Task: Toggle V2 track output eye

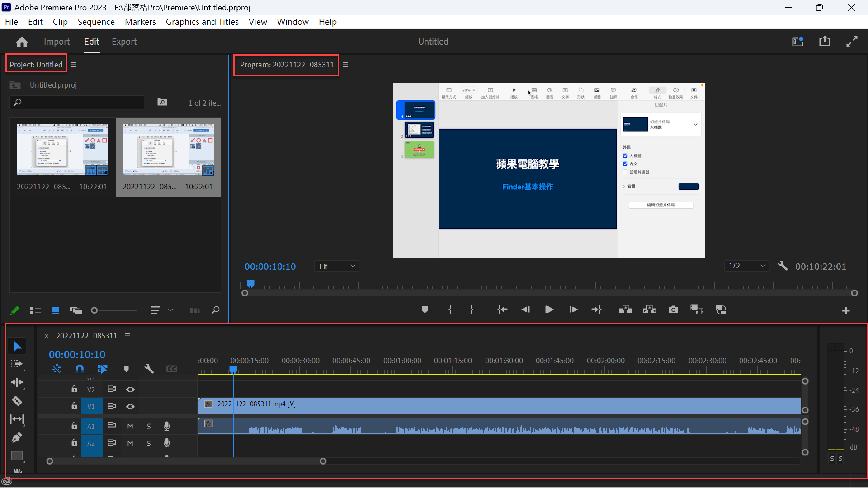Action: 130,389
